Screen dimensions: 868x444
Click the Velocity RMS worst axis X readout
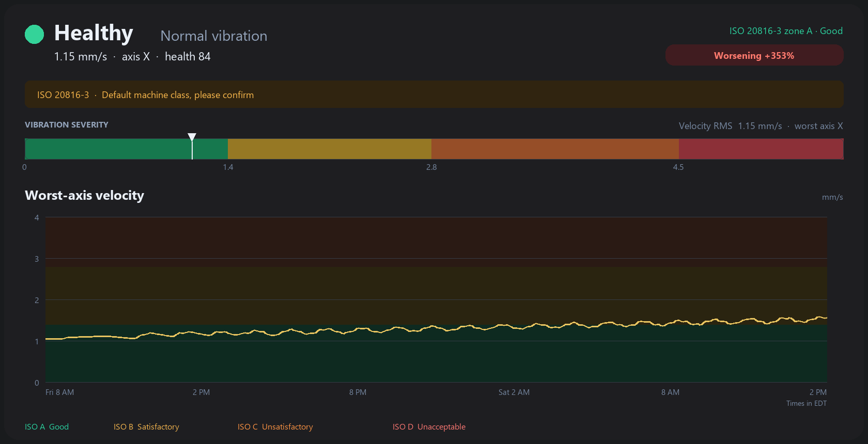(x=761, y=126)
